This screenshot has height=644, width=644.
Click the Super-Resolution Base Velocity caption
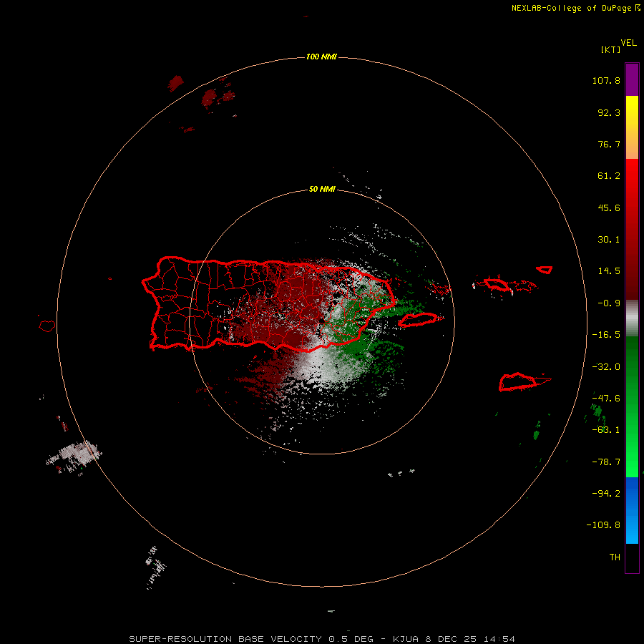pos(321,639)
